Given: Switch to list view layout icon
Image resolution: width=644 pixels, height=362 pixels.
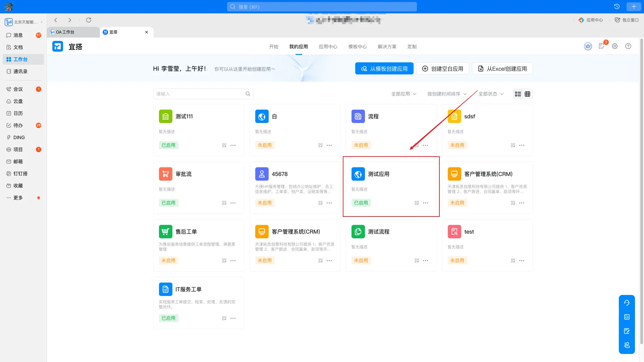Looking at the screenshot, I should pyautogui.click(x=518, y=94).
